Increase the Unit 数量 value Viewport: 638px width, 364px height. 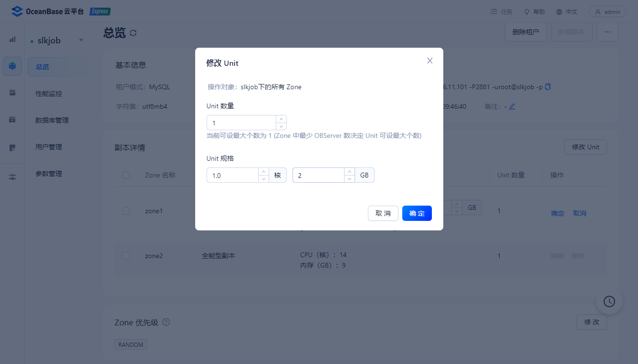point(282,119)
